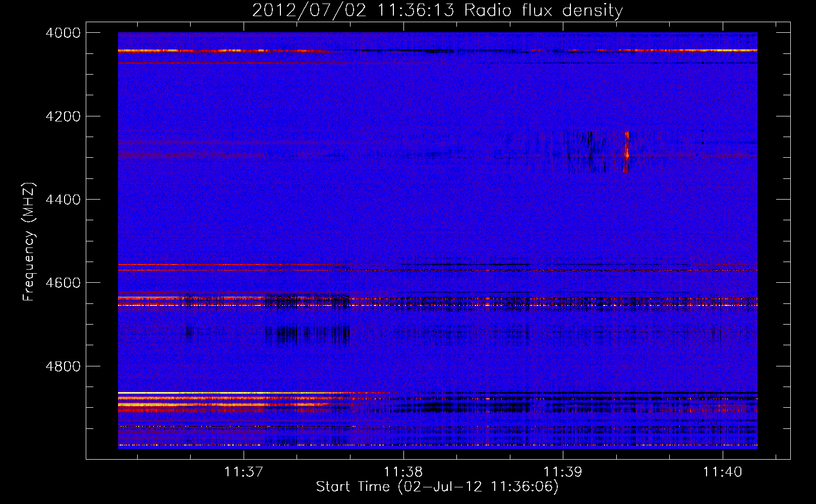Viewport: 816px width, 504px height.
Task: Click the 4600 frequency tick label
Action: pyautogui.click(x=63, y=283)
